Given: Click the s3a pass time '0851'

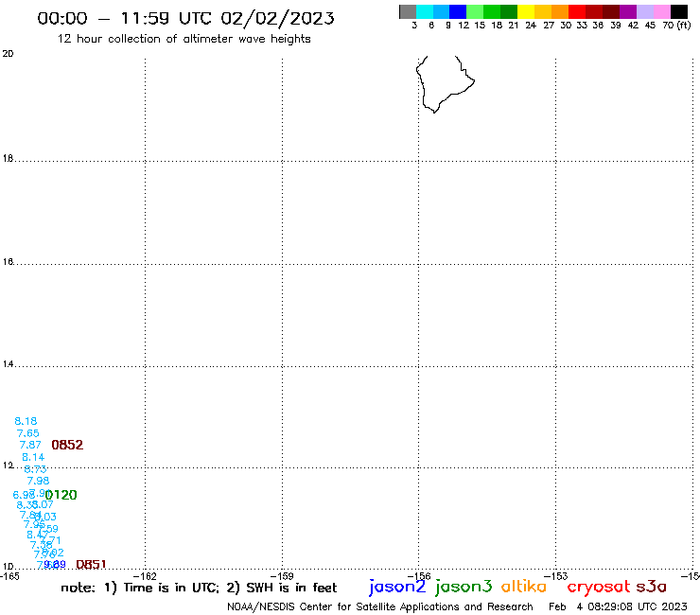Looking at the screenshot, I should (x=91, y=565).
